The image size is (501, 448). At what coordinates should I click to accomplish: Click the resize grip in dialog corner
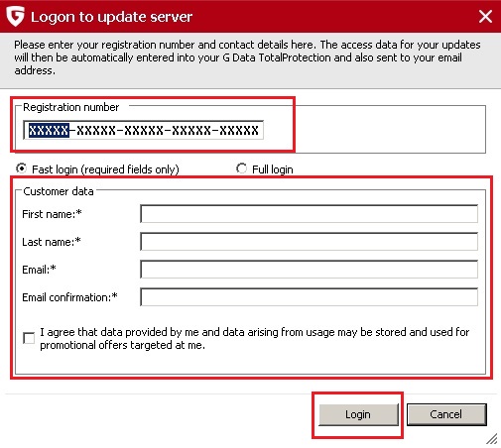(492, 438)
